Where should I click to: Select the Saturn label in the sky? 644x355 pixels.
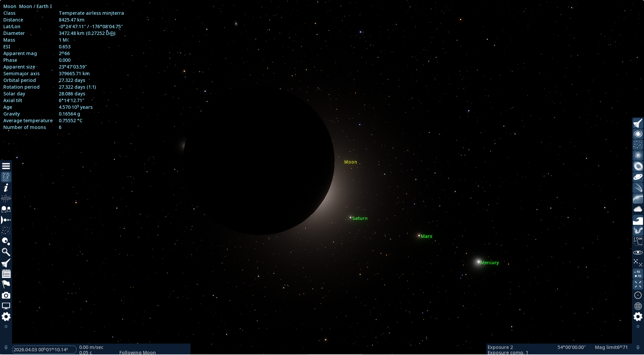[x=360, y=218]
